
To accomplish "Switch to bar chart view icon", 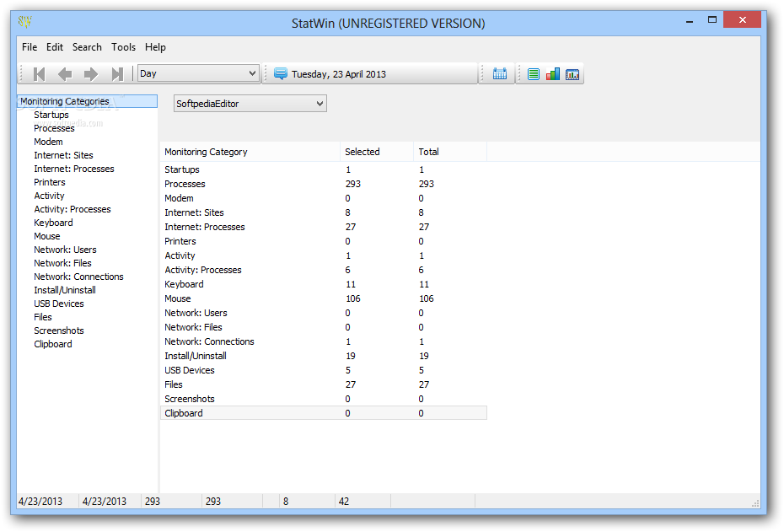I will point(553,74).
